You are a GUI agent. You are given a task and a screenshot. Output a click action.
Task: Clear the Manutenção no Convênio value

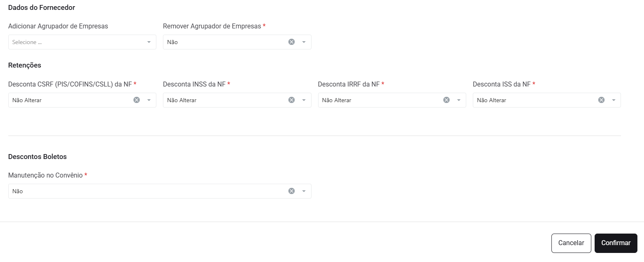point(291,191)
